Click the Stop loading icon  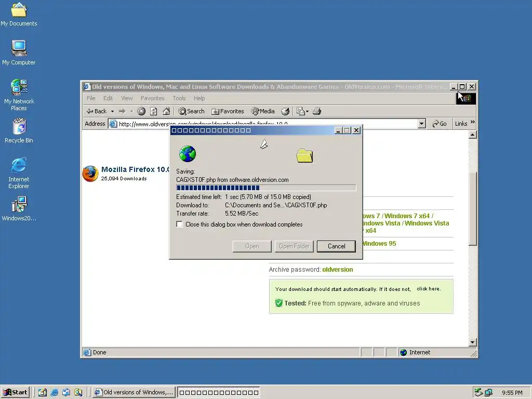click(x=141, y=111)
